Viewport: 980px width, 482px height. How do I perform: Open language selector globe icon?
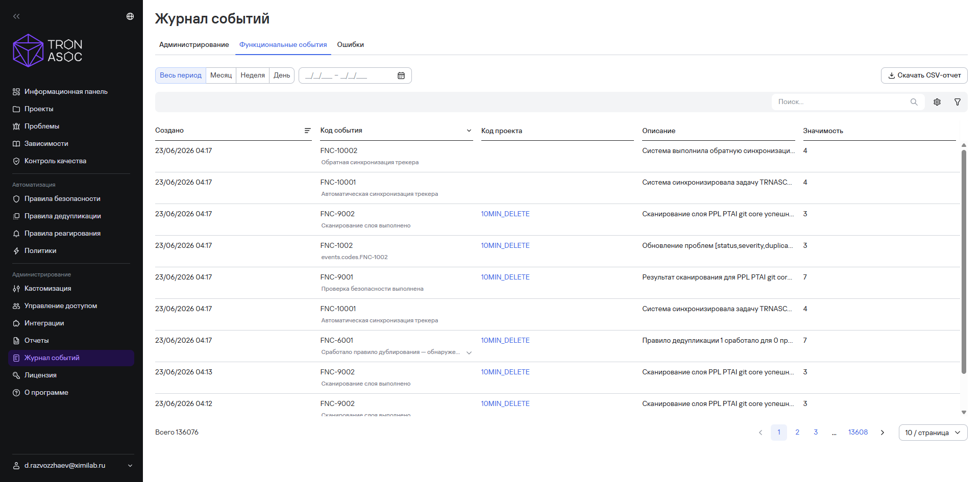tap(130, 16)
